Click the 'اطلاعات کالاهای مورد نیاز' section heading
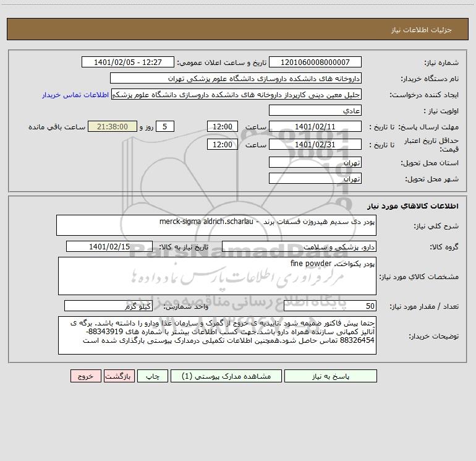Viewport: 476px width, 461px height. (x=413, y=206)
